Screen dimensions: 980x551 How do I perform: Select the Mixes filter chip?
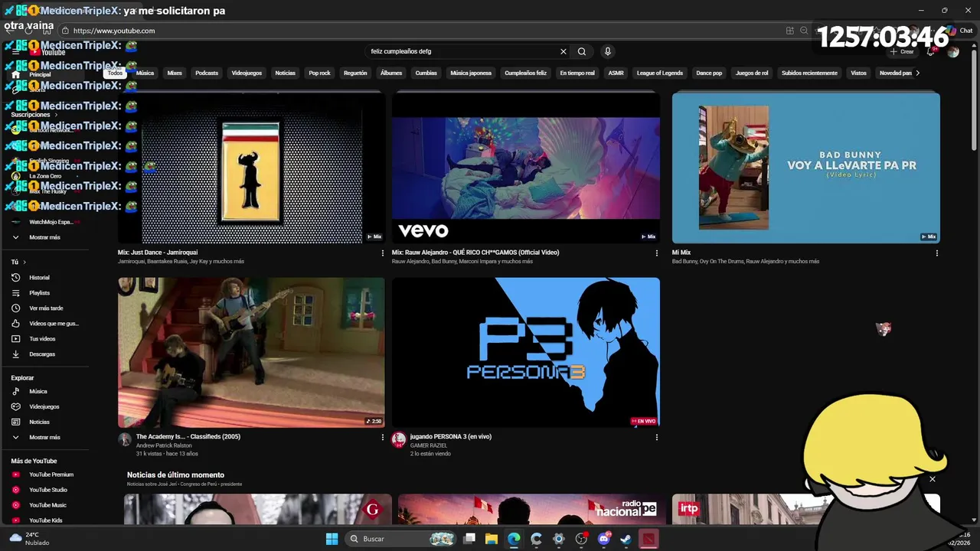coord(175,73)
